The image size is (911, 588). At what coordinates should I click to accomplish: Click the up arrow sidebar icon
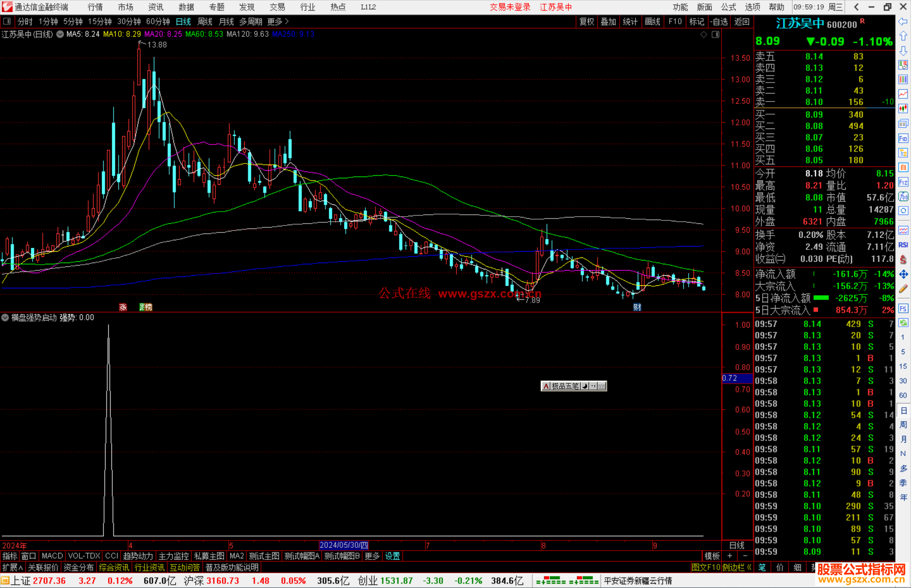coord(903,36)
